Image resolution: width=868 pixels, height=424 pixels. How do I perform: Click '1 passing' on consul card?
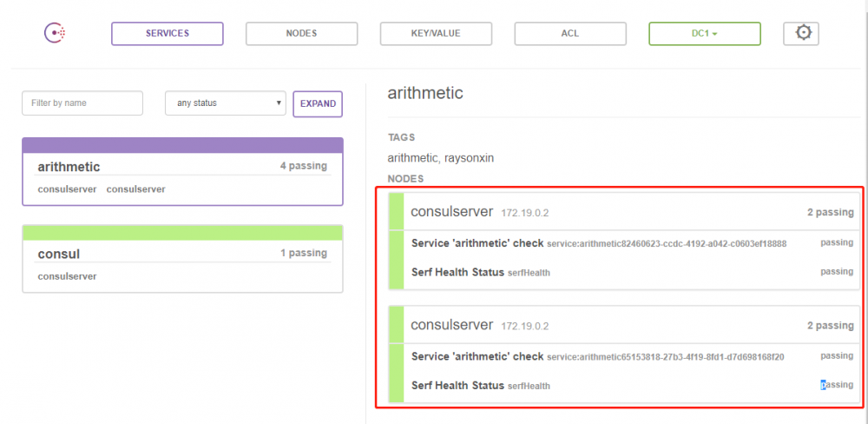[303, 254]
